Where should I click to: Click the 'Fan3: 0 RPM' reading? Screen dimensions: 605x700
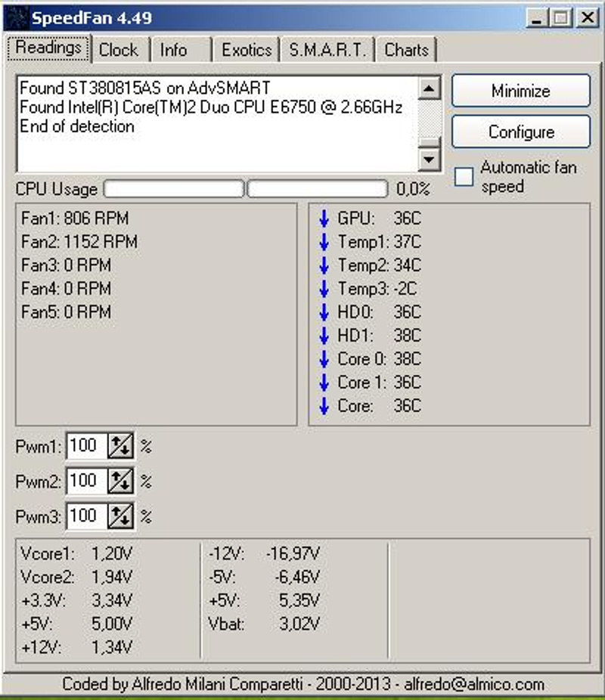click(x=66, y=265)
